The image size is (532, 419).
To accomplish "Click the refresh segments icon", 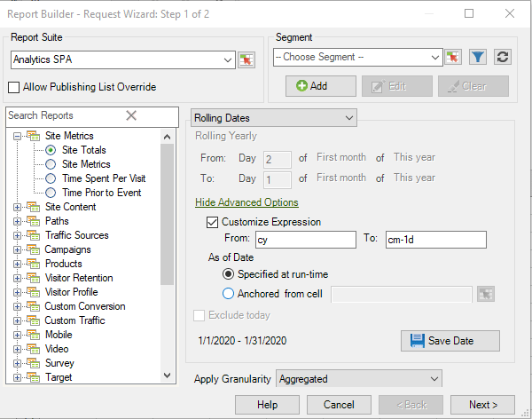I will 503,57.
